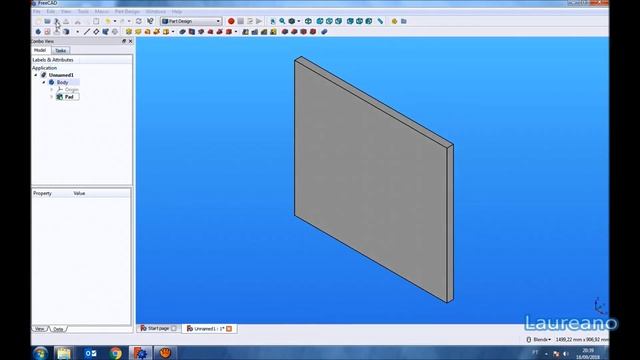Click the Paste clipboard icon

[96, 21]
